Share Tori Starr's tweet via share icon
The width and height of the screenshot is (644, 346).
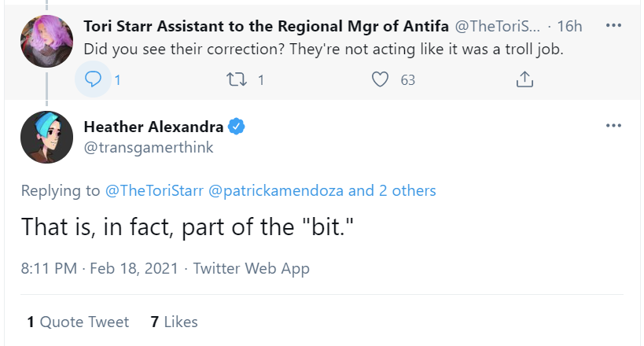click(x=524, y=79)
